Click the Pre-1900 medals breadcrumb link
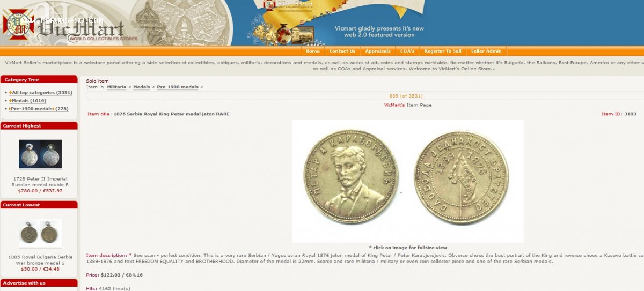This screenshot has width=644, height=291. 178,87
